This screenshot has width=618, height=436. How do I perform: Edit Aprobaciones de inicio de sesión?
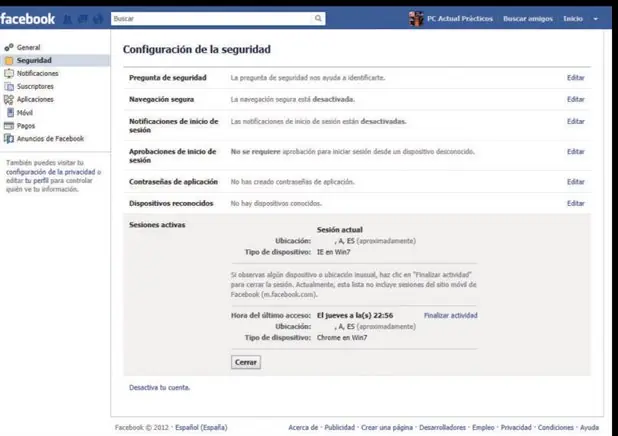pyautogui.click(x=575, y=152)
